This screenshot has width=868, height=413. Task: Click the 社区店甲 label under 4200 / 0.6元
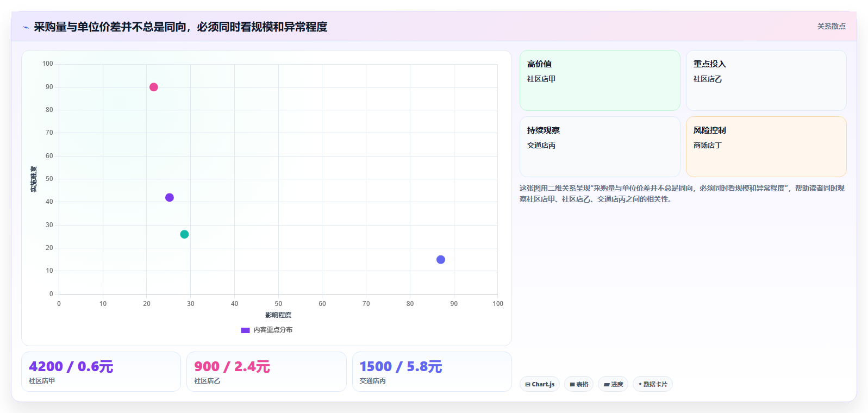[42, 381]
